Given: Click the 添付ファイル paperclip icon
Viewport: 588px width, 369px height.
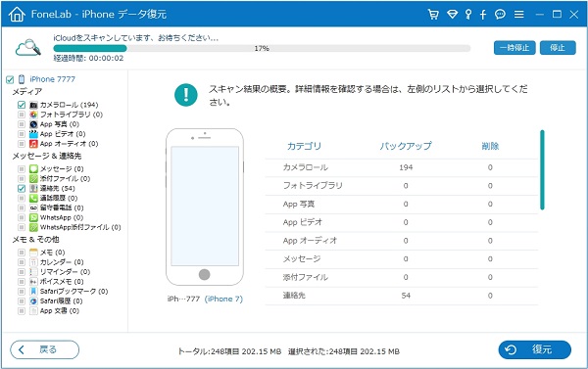Looking at the screenshot, I should 33,179.
